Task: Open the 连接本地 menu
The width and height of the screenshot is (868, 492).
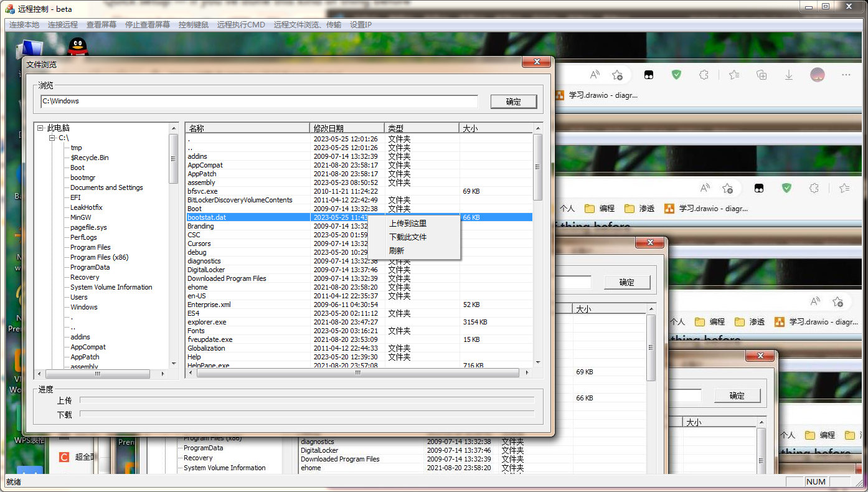Action: tap(24, 25)
